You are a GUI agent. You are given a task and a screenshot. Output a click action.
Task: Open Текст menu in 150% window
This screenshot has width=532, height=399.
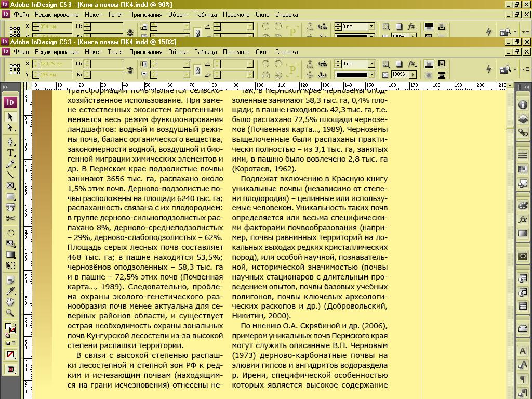[115, 52]
